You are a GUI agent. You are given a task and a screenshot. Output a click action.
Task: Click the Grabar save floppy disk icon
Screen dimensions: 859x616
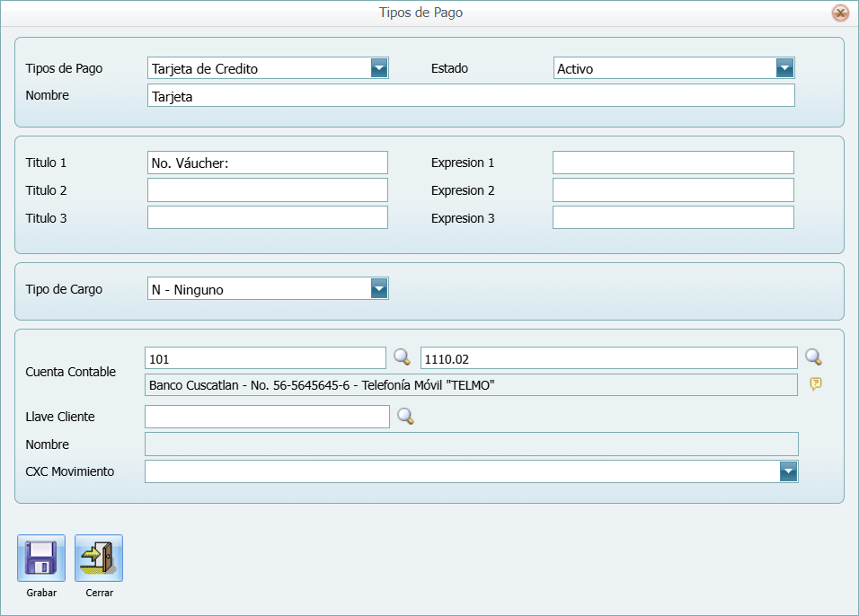coord(41,558)
